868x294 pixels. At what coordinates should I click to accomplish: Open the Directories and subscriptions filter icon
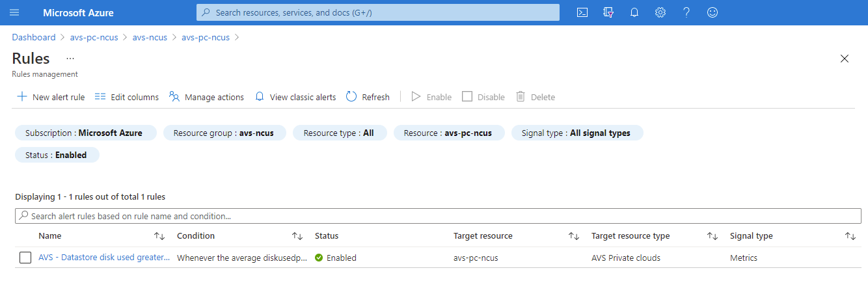(608, 12)
